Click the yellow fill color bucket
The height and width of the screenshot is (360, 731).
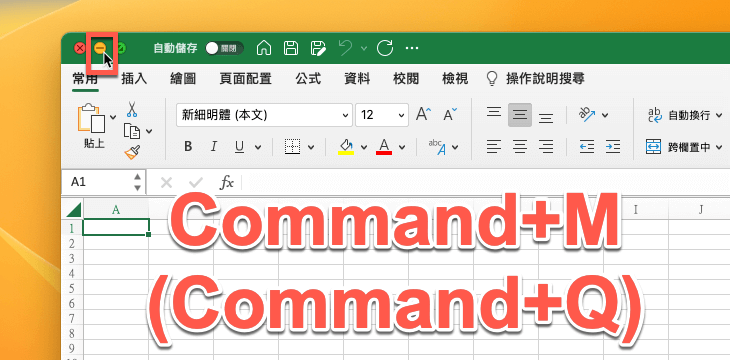(x=345, y=146)
